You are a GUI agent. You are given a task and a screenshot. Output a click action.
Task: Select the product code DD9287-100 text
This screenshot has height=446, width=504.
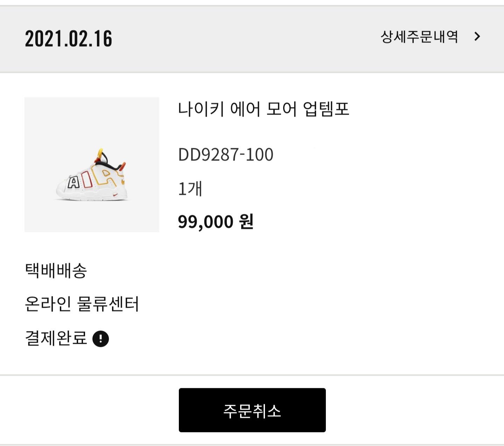tap(226, 155)
